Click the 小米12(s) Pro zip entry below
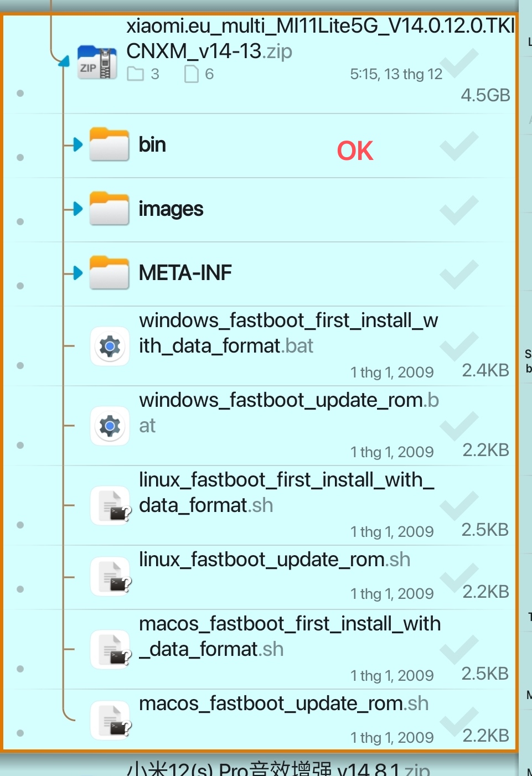This screenshot has height=776, width=532. [278, 768]
